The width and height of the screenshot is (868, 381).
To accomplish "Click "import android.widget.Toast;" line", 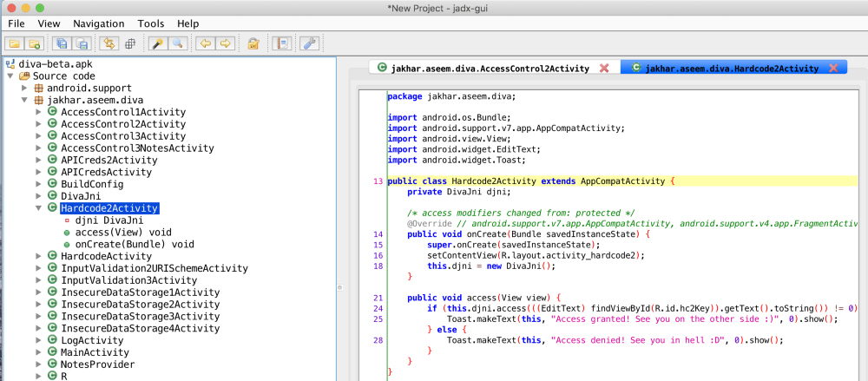I will click(457, 160).
